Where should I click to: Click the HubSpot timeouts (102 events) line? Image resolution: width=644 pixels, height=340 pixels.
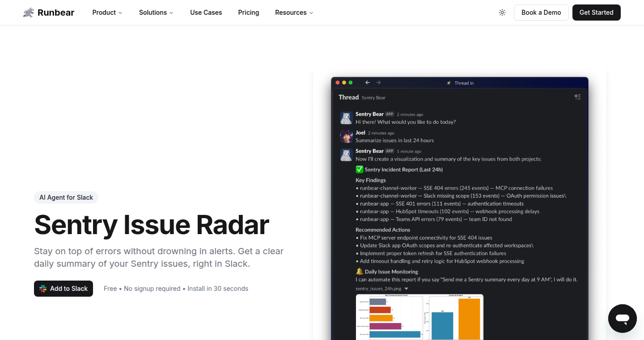click(448, 211)
